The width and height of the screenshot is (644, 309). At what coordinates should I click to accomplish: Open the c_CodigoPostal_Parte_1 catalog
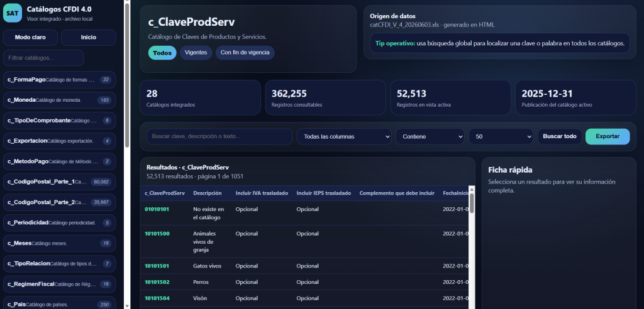click(x=60, y=182)
